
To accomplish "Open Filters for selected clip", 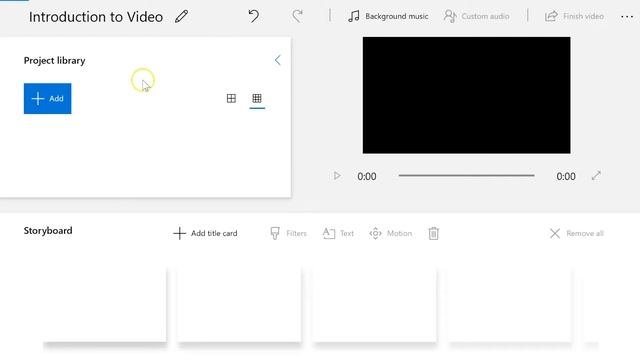I will click(x=288, y=233).
